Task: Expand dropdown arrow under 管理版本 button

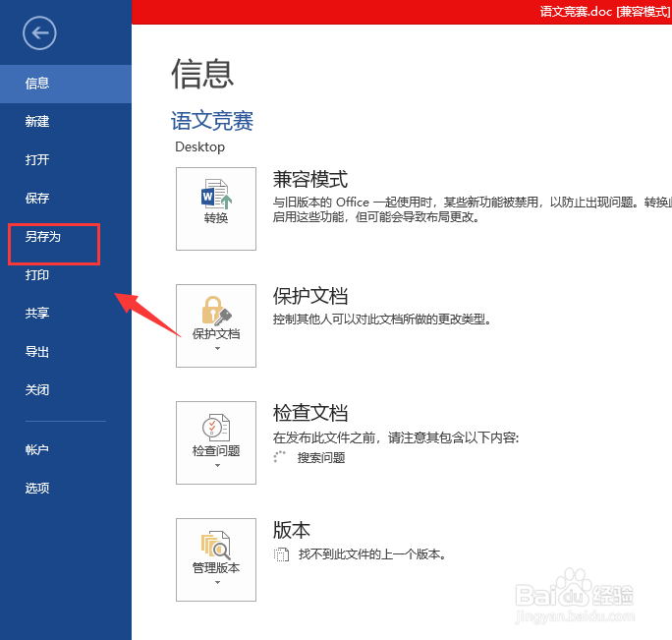Action: [217, 583]
